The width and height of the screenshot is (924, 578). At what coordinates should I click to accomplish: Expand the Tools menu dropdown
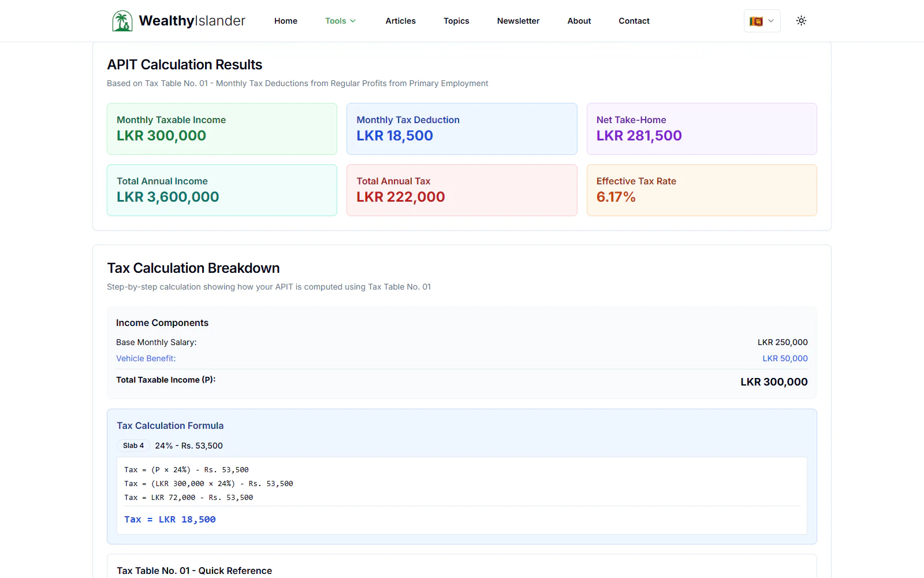point(340,21)
